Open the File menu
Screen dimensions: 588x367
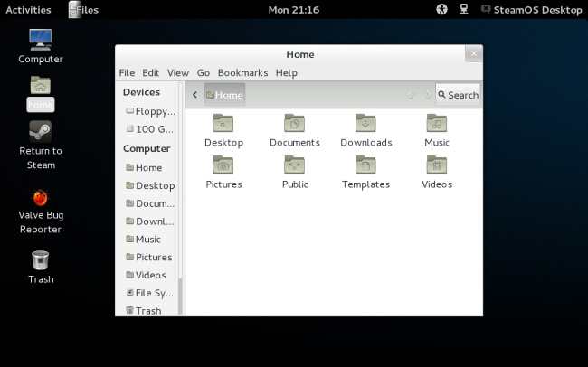127,72
